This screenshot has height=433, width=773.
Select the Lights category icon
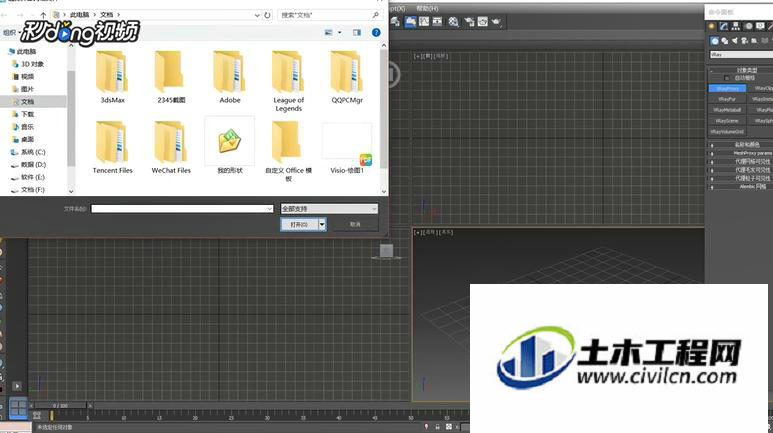coord(735,40)
